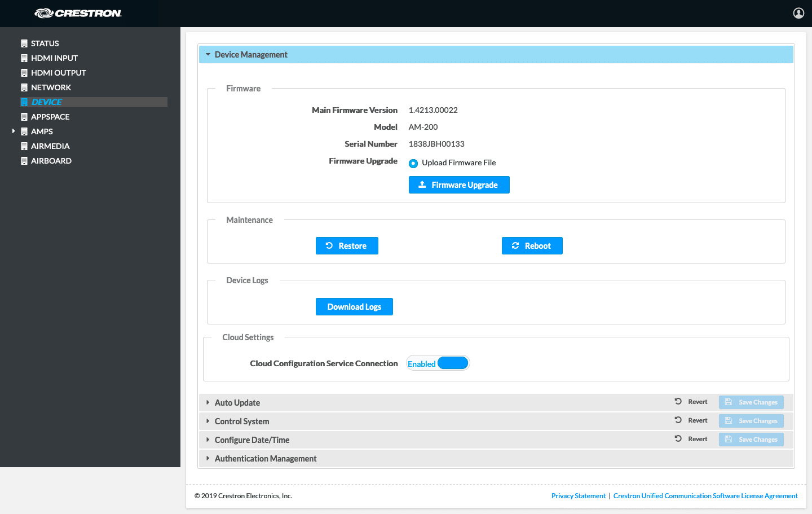Click the HDMI INPUT page icon
Viewport: 812px width, 514px height.
(x=24, y=58)
